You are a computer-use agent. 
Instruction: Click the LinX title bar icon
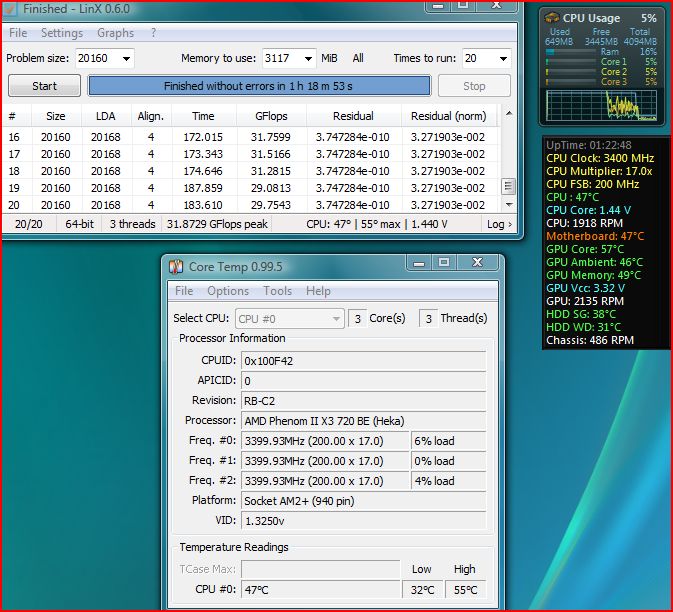pyautogui.click(x=10, y=9)
